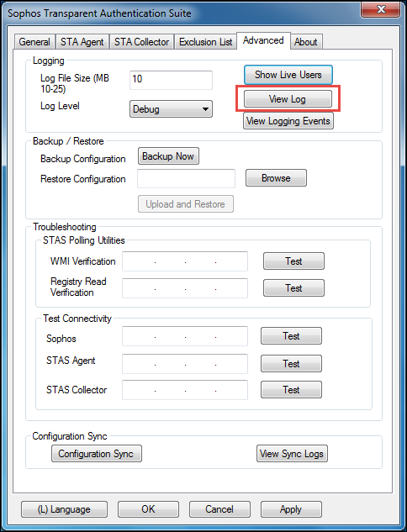Viewport: 407px width, 532px height.
Task: Open View Sync Logs
Action: (292, 454)
